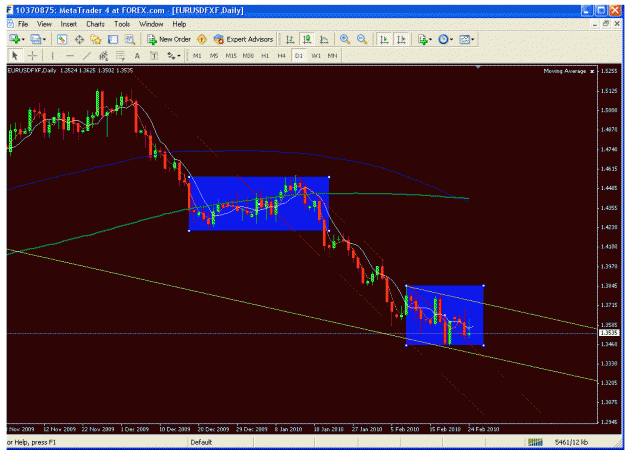The height and width of the screenshot is (450, 625).
Task: Select the Vertical Line drawing tool
Action: [x=53, y=55]
